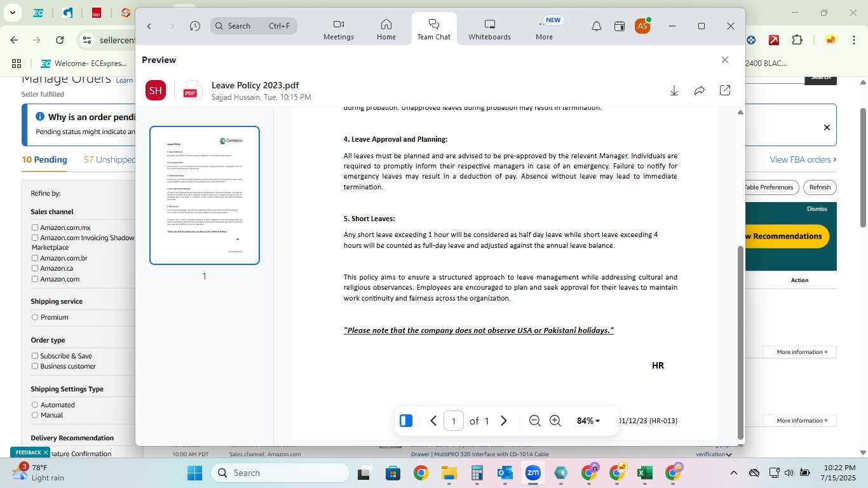Open Table Preferences on Amazon page
This screenshot has height=488, width=868.
click(770, 187)
